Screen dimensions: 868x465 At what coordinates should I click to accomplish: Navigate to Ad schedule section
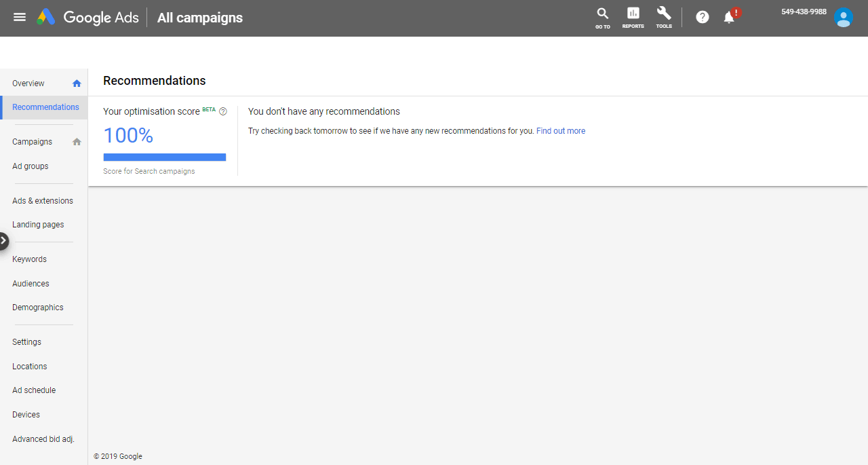34,390
